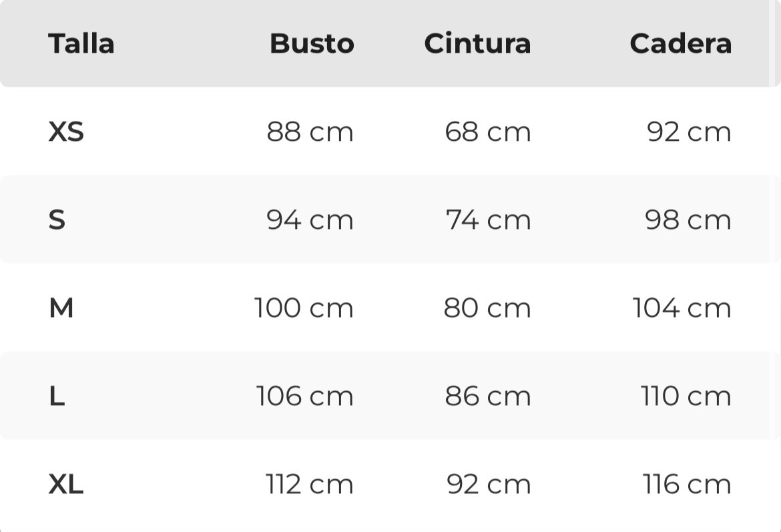
Task: Click the 106 cm bust value
Action: click(x=305, y=396)
